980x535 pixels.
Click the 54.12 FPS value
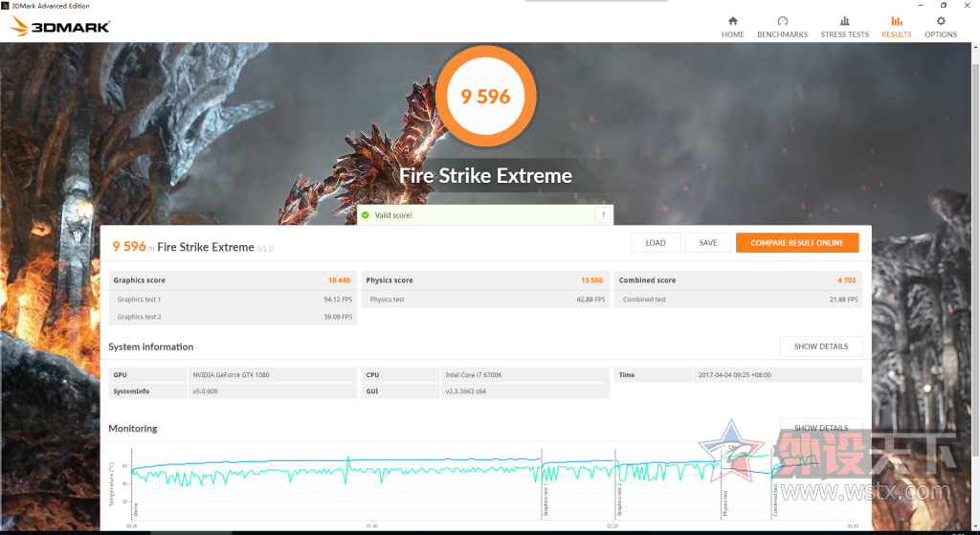tap(338, 300)
